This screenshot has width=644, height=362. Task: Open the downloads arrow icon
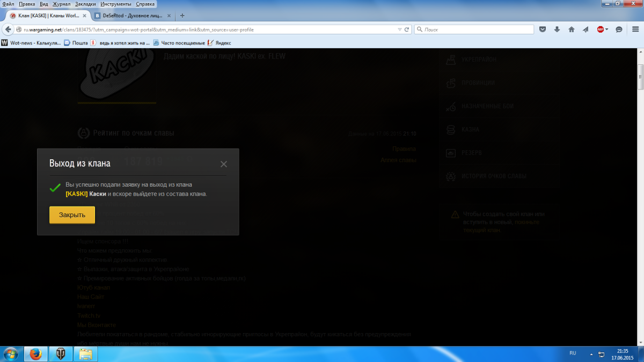pyautogui.click(x=557, y=29)
